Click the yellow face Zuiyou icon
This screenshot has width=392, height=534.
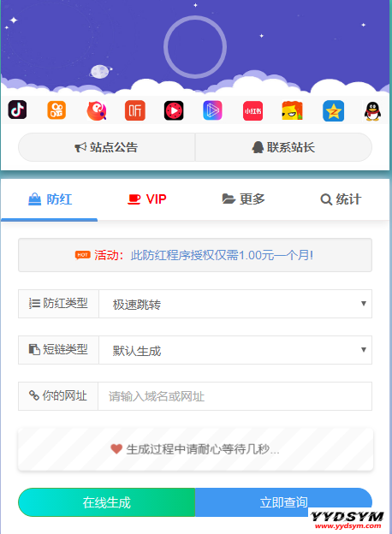click(292, 110)
